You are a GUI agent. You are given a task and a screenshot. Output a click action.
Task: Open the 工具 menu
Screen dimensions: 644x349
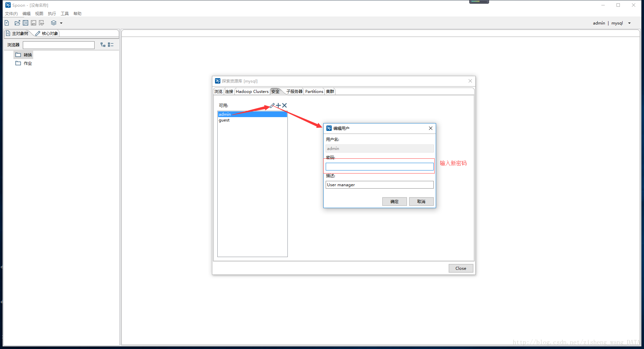coord(65,14)
